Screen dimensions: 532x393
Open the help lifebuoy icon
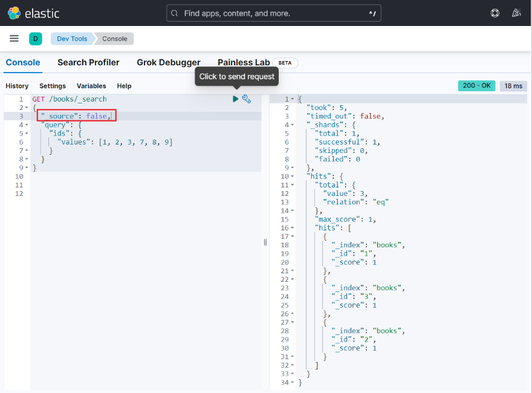pyautogui.click(x=495, y=13)
